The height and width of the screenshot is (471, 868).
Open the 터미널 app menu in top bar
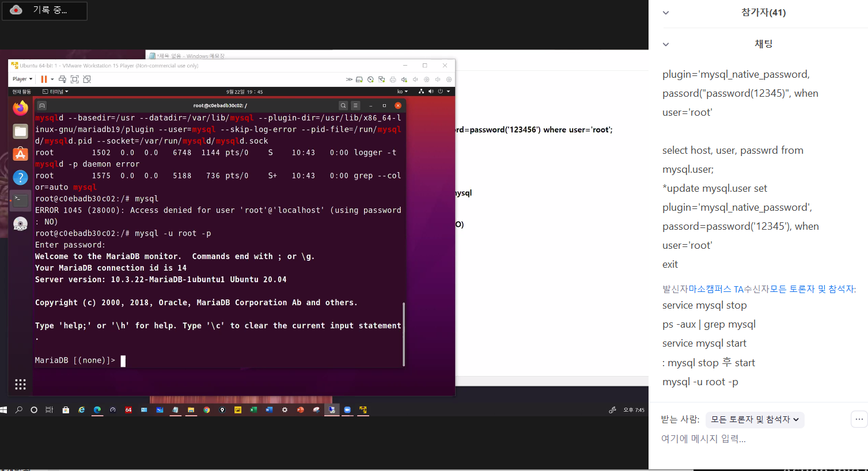coord(56,92)
